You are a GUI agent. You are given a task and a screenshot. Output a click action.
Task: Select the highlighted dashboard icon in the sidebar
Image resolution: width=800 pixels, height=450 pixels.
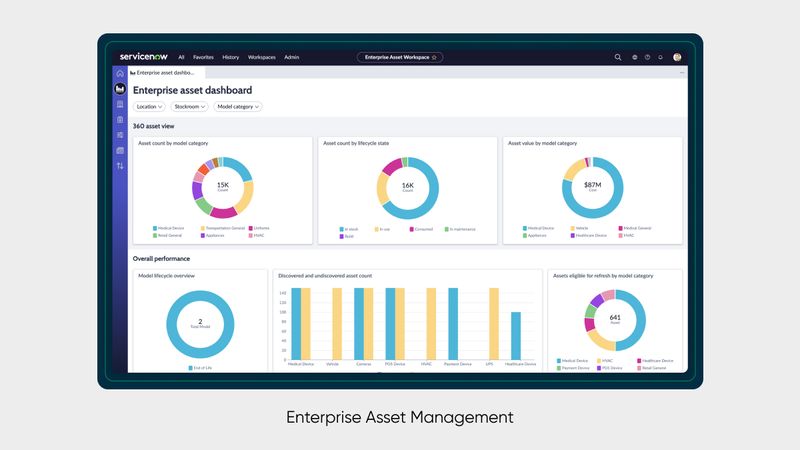[120, 89]
